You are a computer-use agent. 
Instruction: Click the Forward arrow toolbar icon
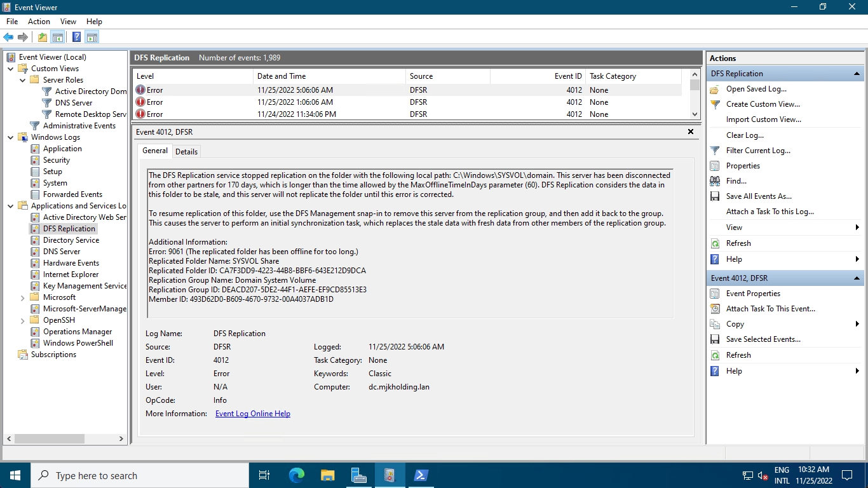coord(23,37)
